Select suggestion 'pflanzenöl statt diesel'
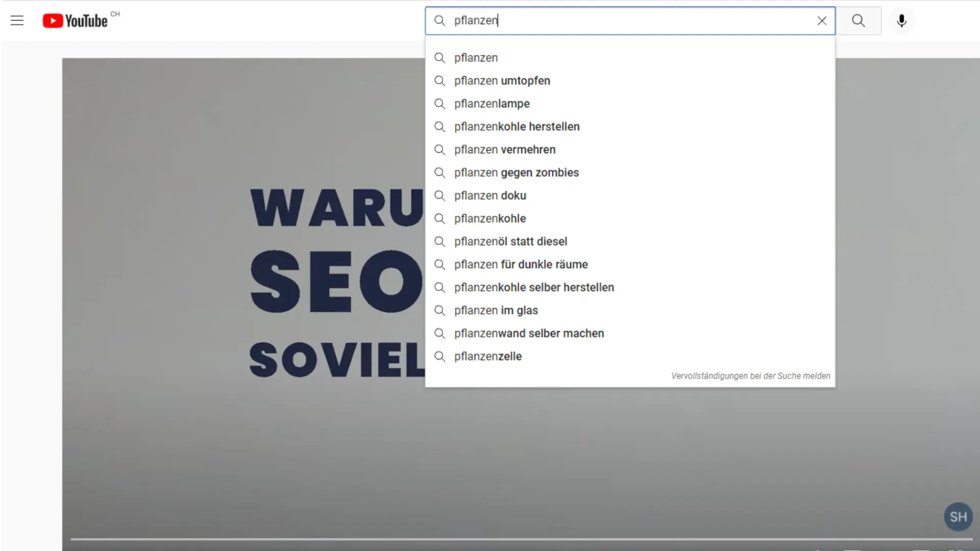Screen dimensions: 980x551 (x=630, y=241)
